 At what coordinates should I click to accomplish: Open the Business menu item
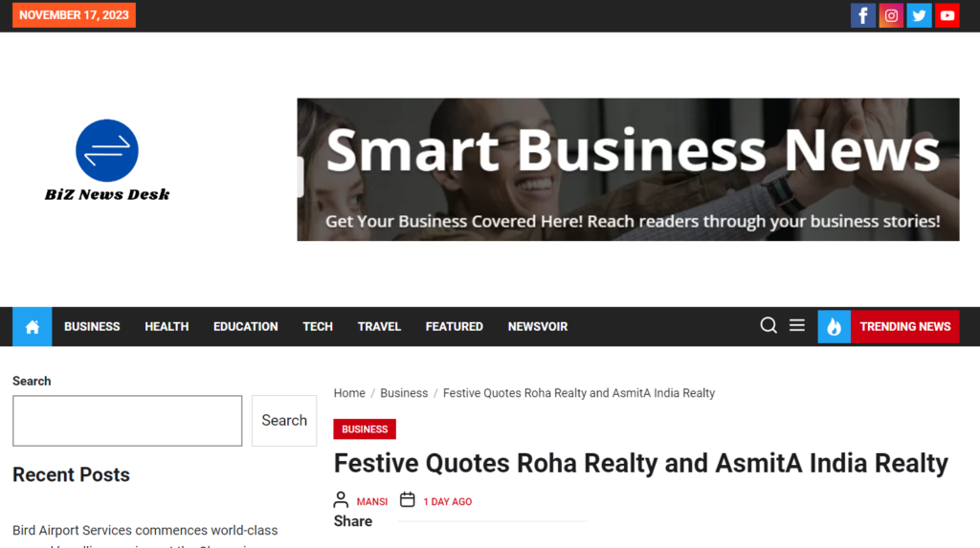tap(92, 327)
